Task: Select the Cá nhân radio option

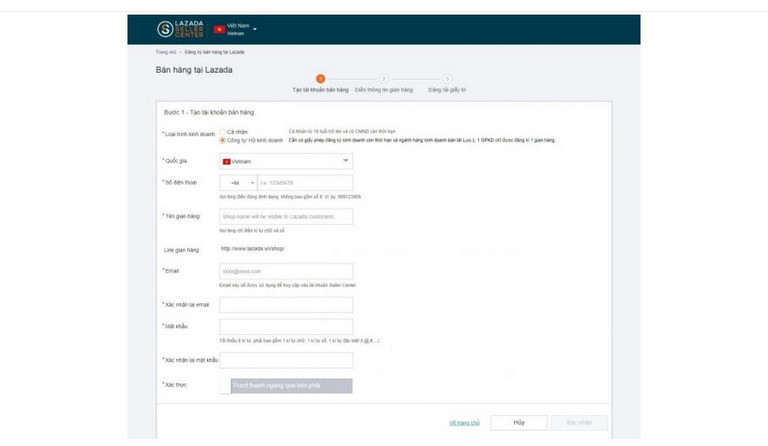Action: coord(223,132)
